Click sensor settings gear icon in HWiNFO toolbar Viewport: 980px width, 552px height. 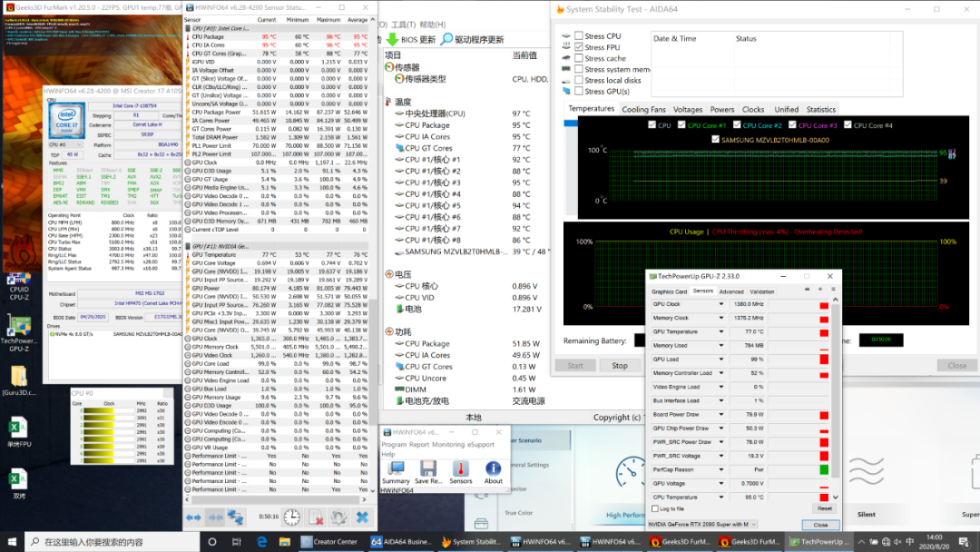coord(338,517)
